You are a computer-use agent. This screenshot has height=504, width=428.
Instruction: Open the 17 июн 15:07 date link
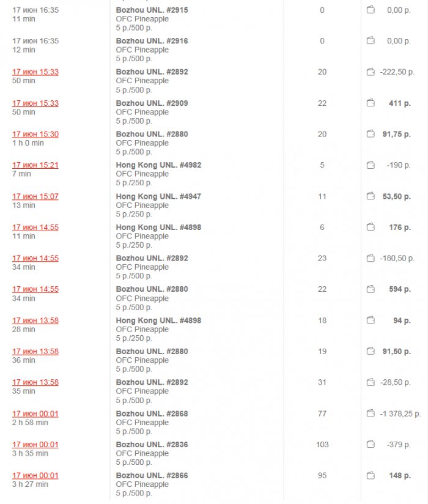pos(35,197)
